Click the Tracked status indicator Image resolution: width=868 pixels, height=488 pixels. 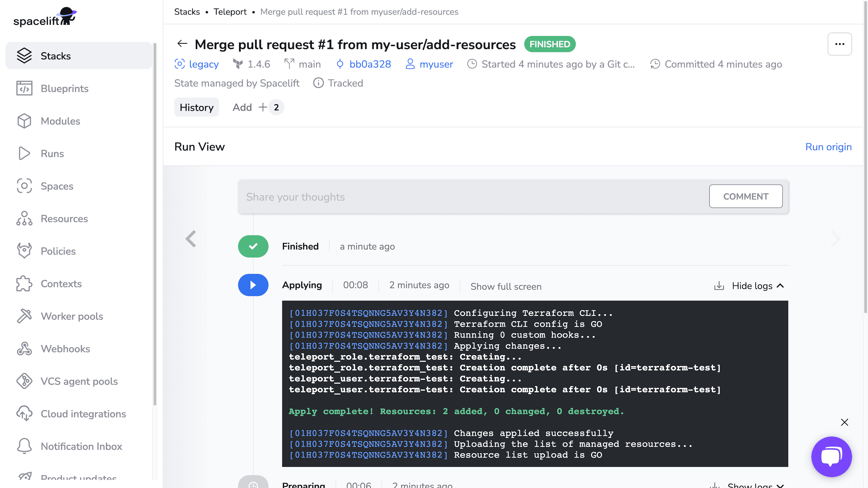tap(338, 83)
